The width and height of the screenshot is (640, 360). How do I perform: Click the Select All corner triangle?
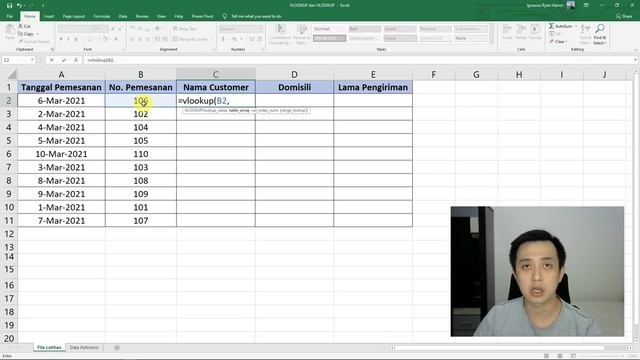(12, 75)
